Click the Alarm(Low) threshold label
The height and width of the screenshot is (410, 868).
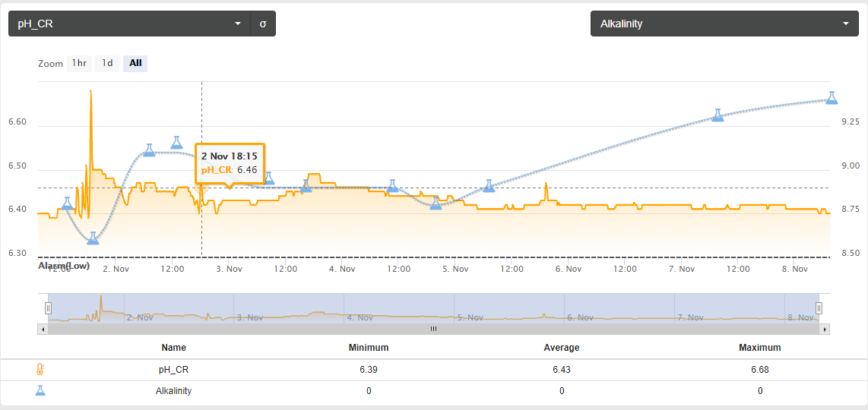tap(64, 266)
